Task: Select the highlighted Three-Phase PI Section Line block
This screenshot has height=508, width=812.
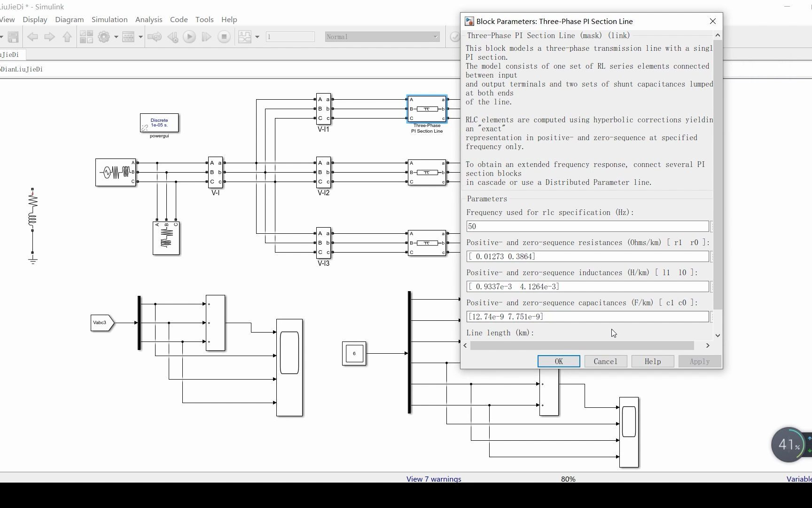Action: click(427, 109)
